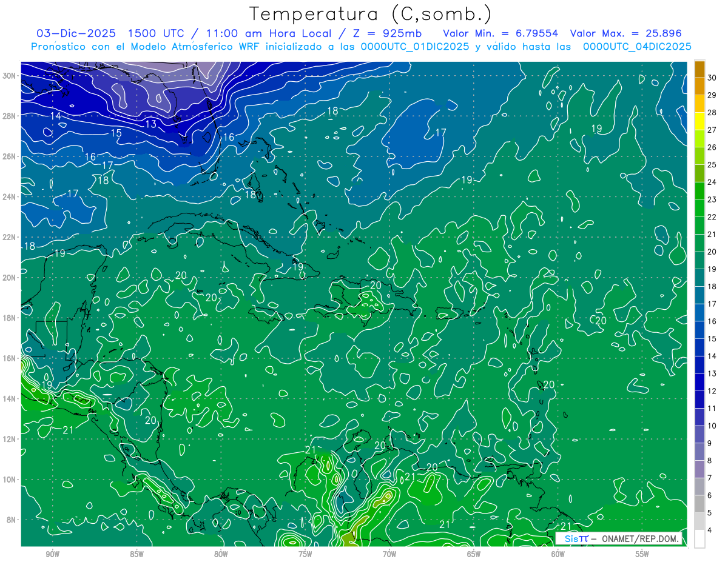Click the '14' contour label over the Gulf

click(55, 116)
